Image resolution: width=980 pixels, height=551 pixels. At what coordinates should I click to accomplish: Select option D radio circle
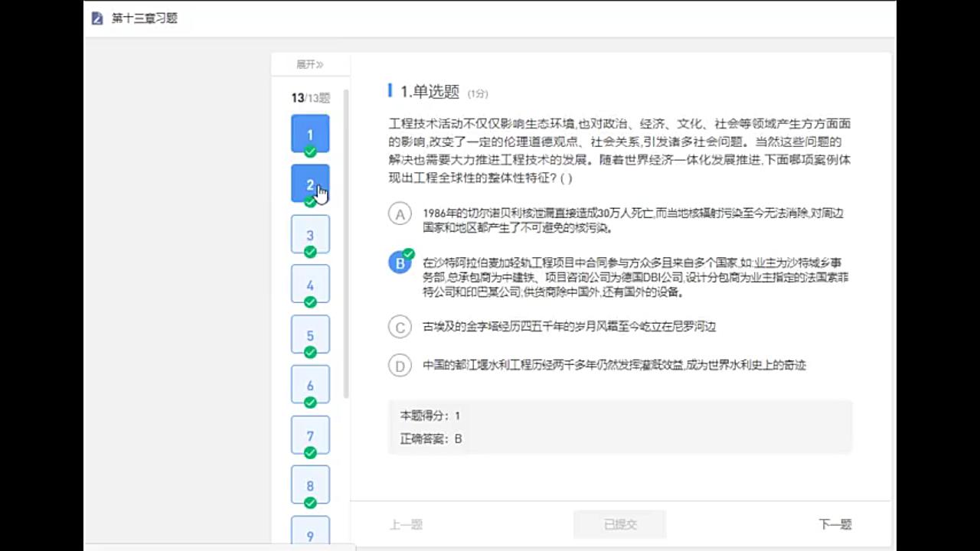[x=400, y=366]
